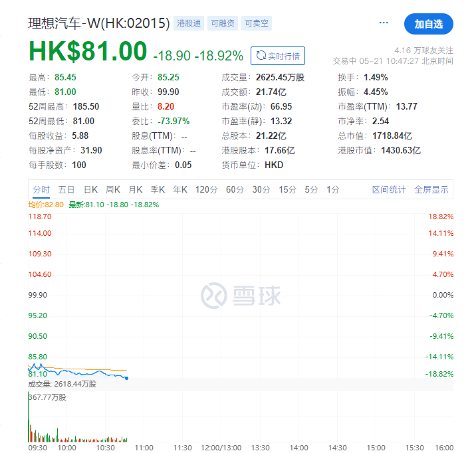Click the 振幅 value 4.45%
Viewport: 476px width, 453px height.
(x=376, y=92)
